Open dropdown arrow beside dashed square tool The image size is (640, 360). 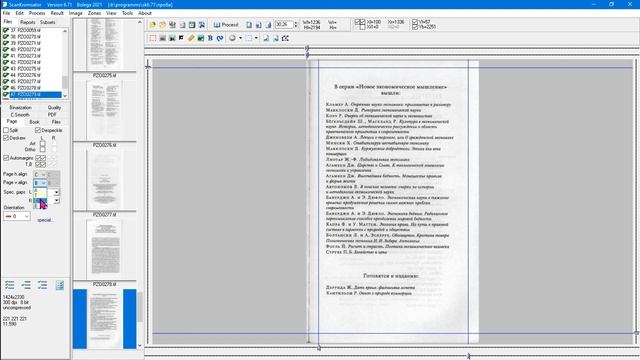point(256,38)
